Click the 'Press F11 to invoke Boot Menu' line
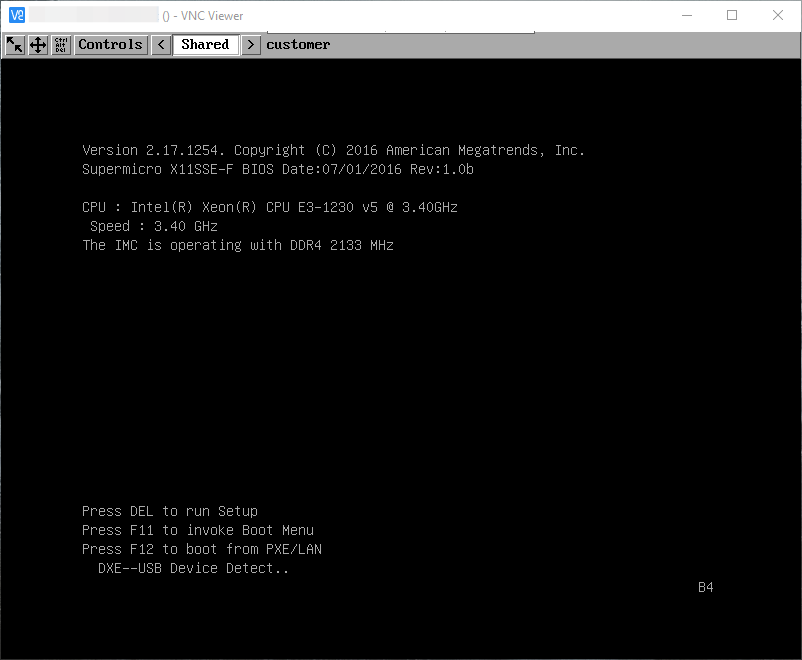Viewport: 802px width, 660px height. pos(198,531)
